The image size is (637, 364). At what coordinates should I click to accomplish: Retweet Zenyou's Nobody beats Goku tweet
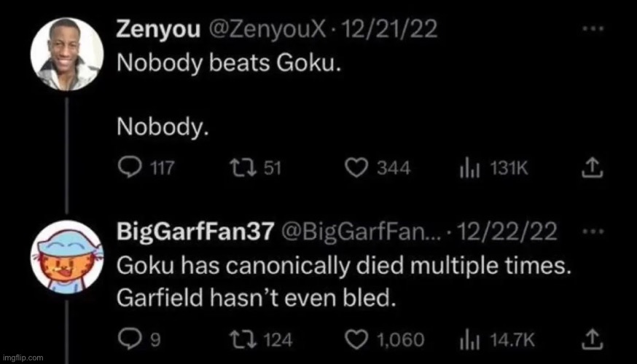pos(243,167)
